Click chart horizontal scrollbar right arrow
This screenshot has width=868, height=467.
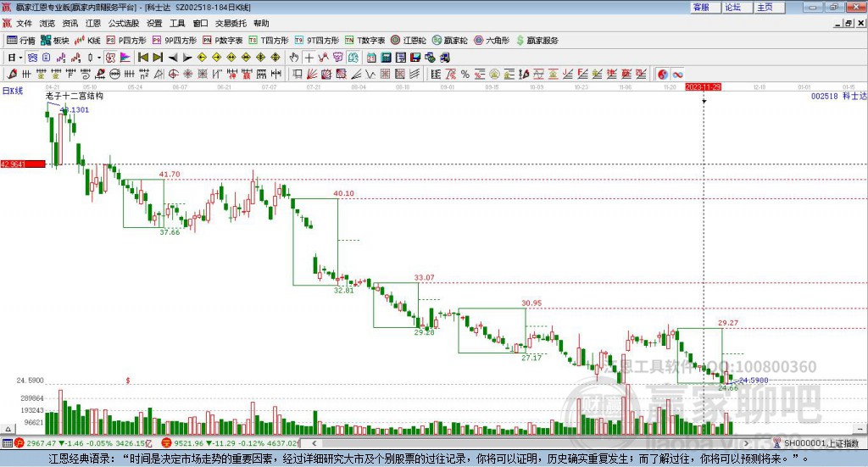point(746,443)
